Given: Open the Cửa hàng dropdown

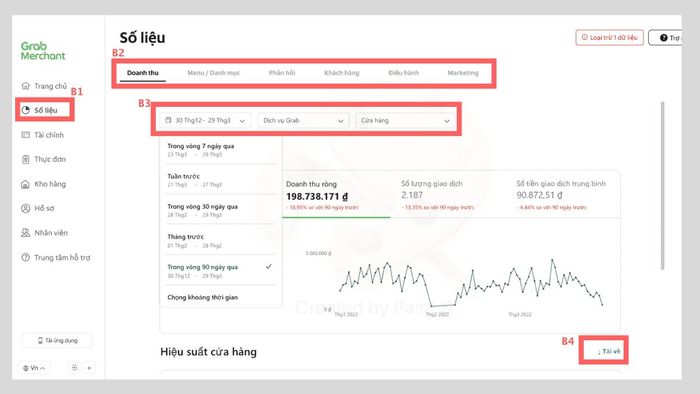Looking at the screenshot, I should point(405,120).
